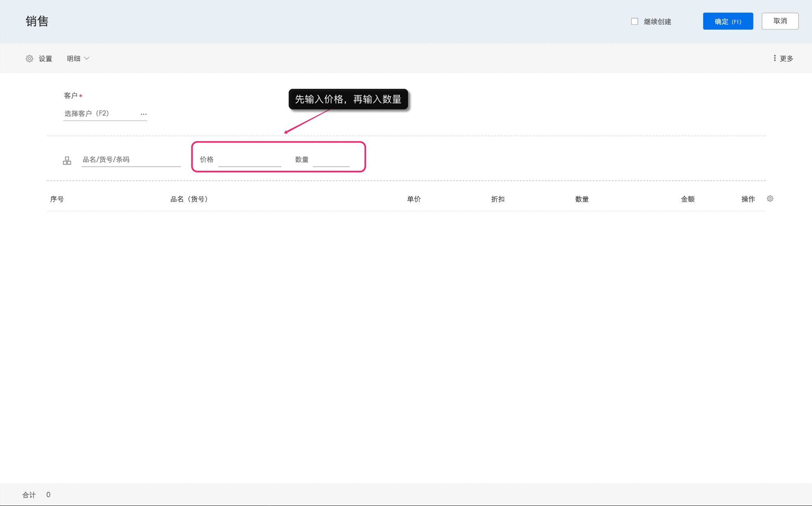Screen dimensions: 812x506
Task: Open the product category tree icon
Action: (67, 161)
